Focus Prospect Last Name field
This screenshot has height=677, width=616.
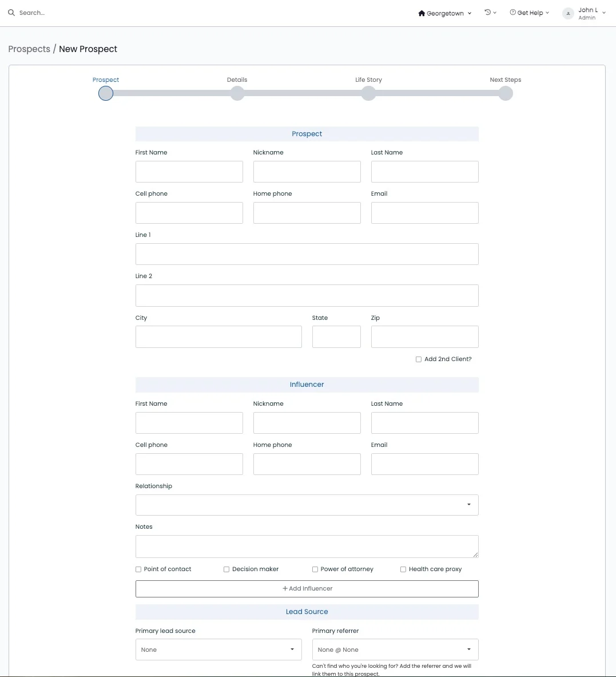424,172
